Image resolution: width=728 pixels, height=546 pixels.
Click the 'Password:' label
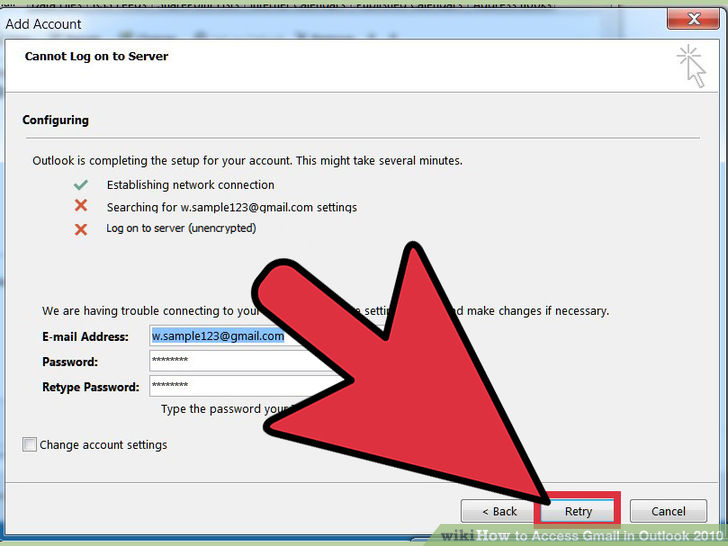(x=70, y=362)
